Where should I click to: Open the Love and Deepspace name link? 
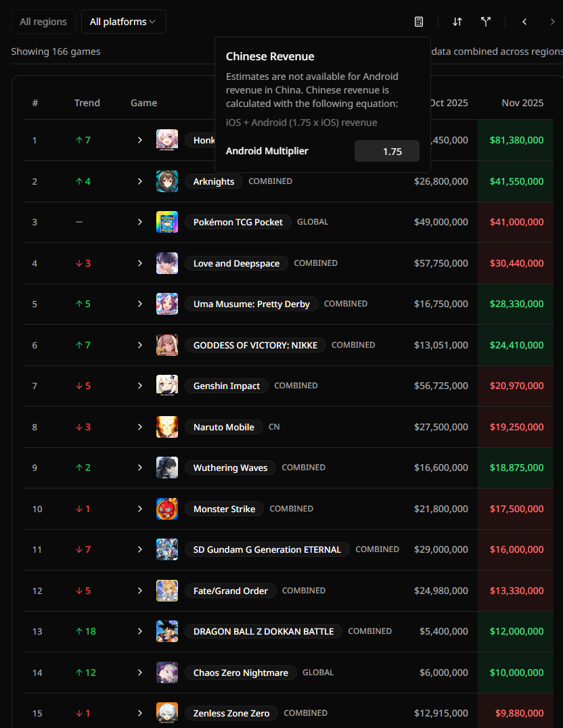click(x=236, y=264)
